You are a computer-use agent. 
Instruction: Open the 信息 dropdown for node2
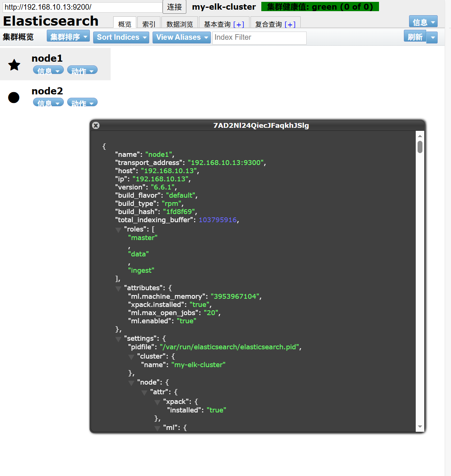pos(48,103)
